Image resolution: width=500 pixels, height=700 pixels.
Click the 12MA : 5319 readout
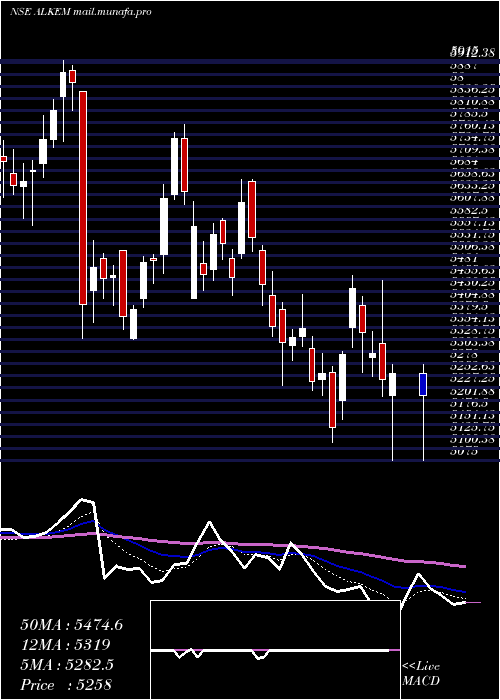click(x=66, y=645)
